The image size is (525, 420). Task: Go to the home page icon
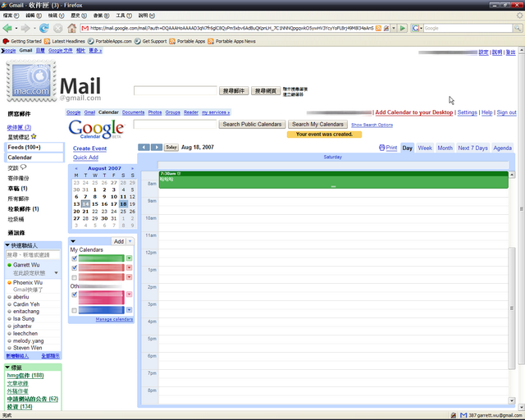pyautogui.click(x=72, y=28)
